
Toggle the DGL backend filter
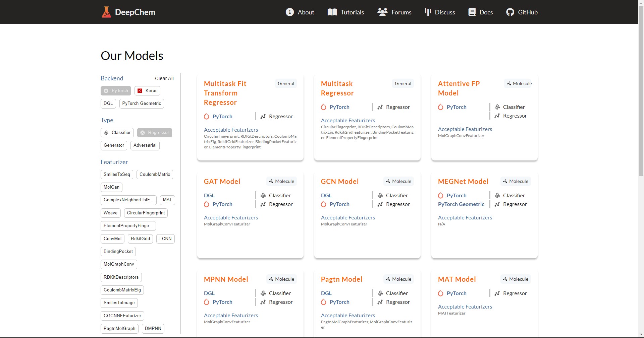pyautogui.click(x=108, y=104)
